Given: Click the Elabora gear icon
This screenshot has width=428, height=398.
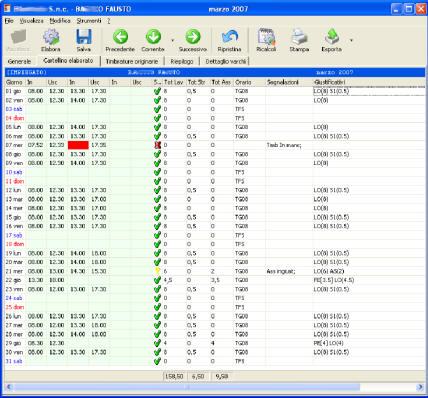Looking at the screenshot, I should 51,37.
